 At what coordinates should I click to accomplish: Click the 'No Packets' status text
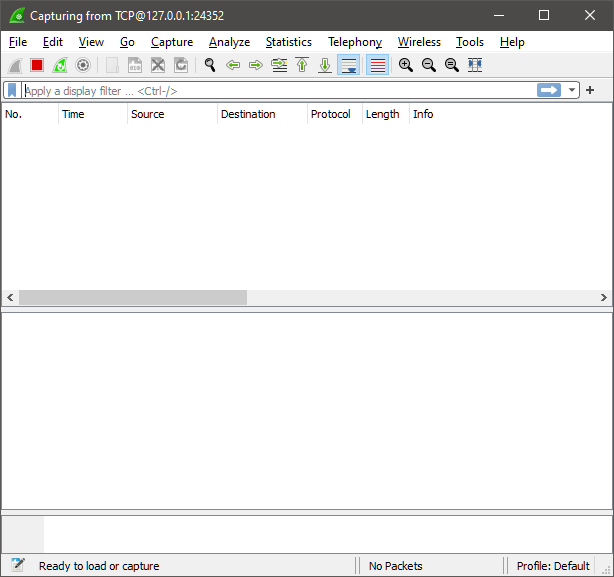(x=395, y=566)
